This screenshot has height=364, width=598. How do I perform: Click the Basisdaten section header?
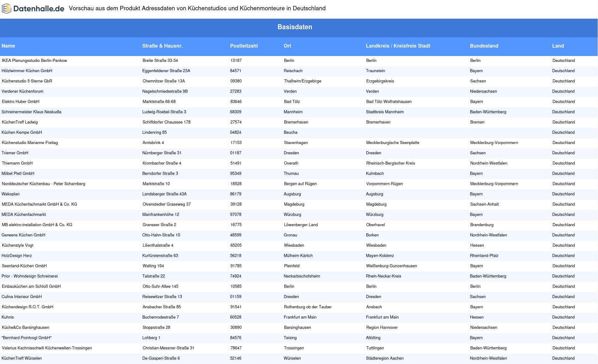pyautogui.click(x=295, y=27)
